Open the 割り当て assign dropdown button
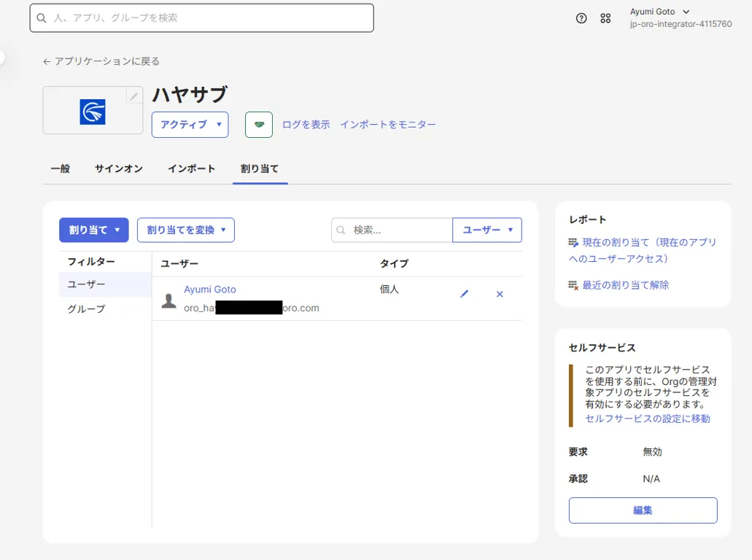 pos(94,230)
